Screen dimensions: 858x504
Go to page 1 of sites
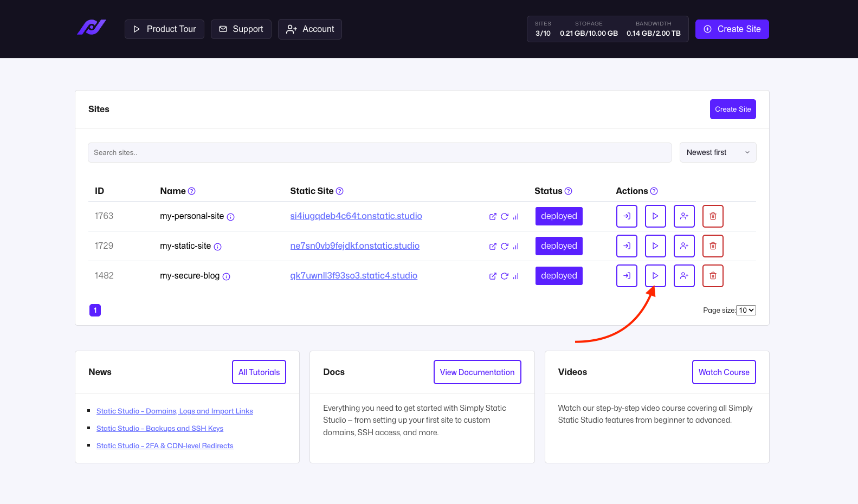click(95, 311)
